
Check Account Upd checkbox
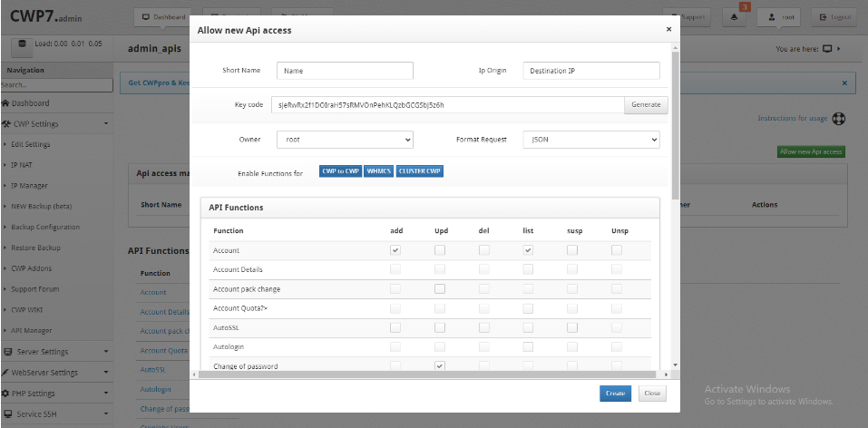tap(440, 250)
